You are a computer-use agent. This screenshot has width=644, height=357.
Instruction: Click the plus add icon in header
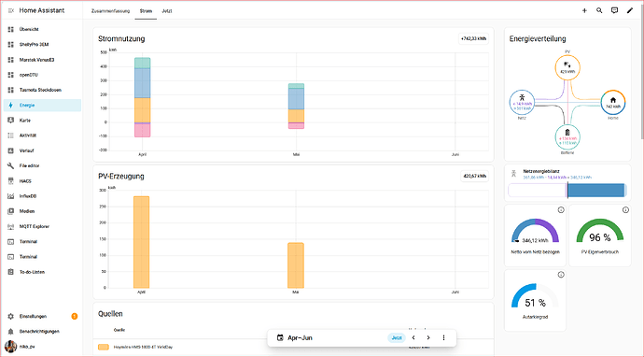click(584, 10)
